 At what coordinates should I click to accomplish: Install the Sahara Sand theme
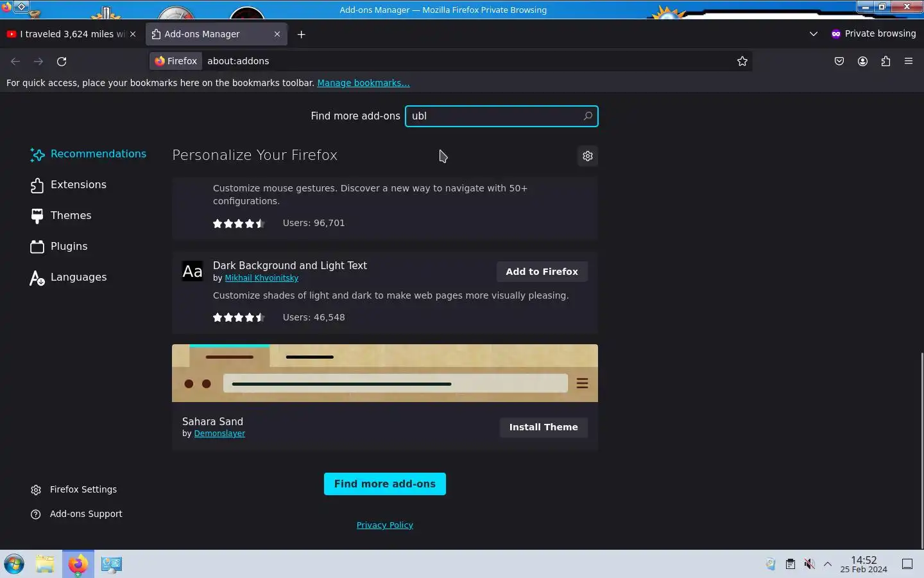point(543,427)
